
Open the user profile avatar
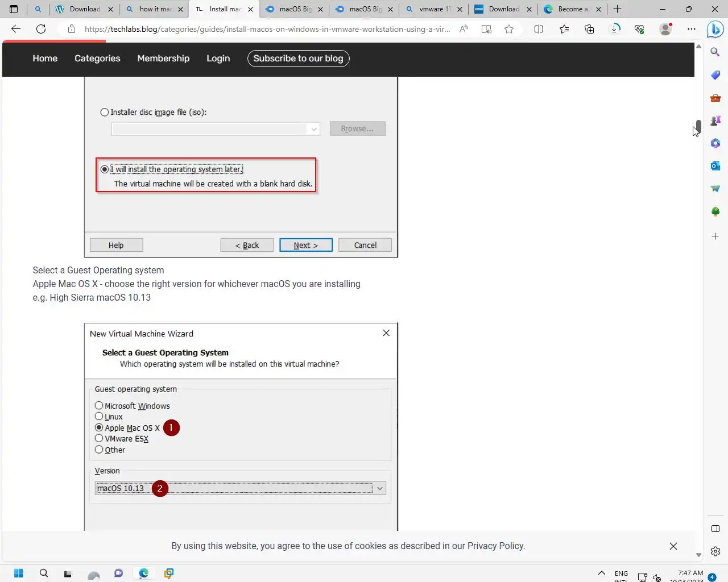click(x=665, y=29)
